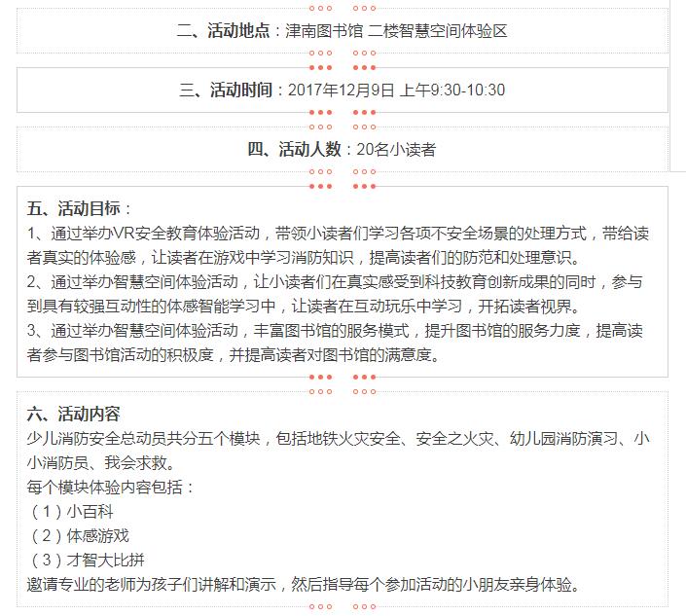Click the line '每个模块体验内容包括：'
The width and height of the screenshot is (686, 616).
[110, 487]
